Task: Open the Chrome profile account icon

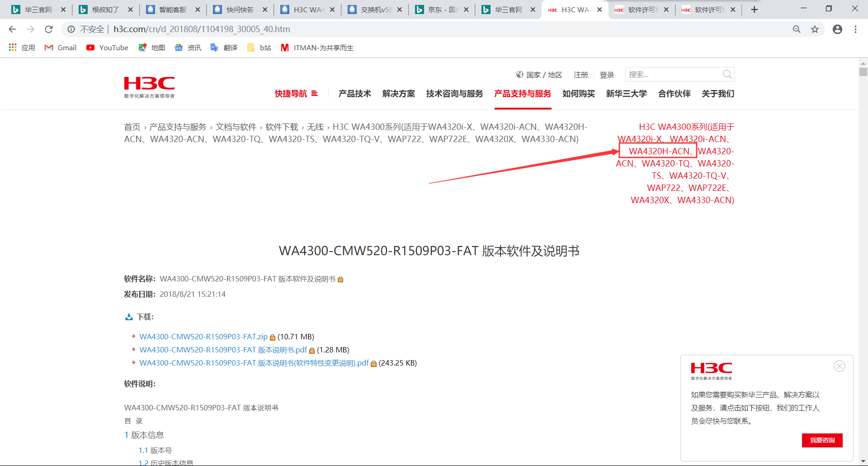Action: (x=837, y=29)
